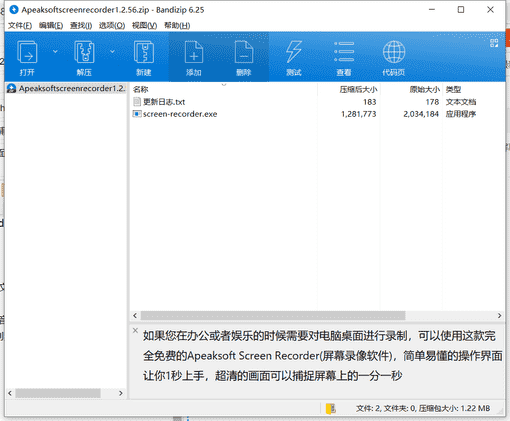The height and width of the screenshot is (421, 510).
Task: Click the original size value 2,034,184
Action: [421, 114]
